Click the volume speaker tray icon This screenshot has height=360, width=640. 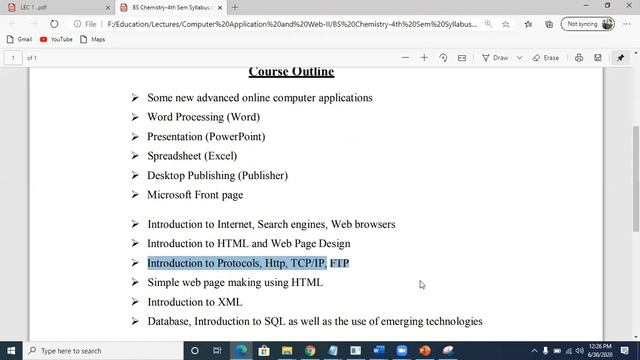tap(580, 351)
